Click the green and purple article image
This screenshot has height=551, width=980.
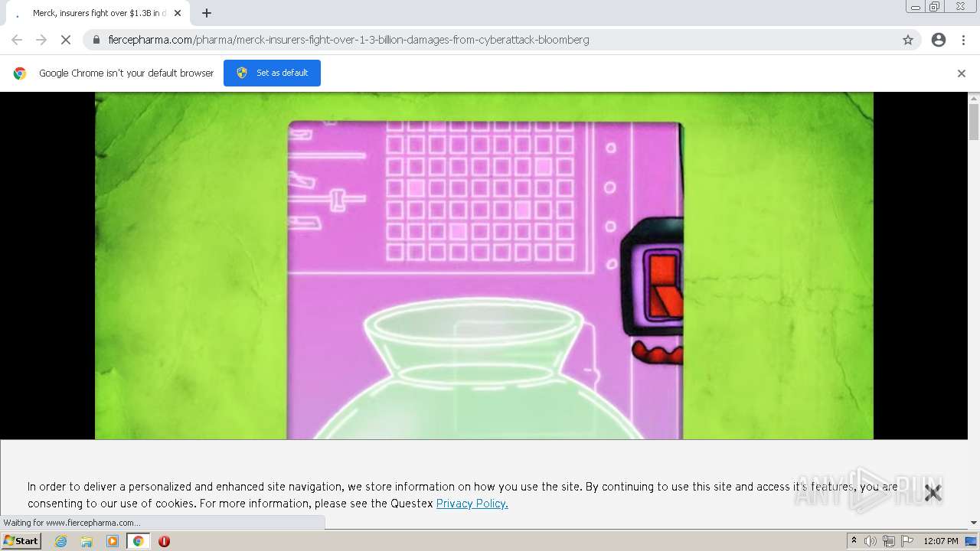coord(484,266)
